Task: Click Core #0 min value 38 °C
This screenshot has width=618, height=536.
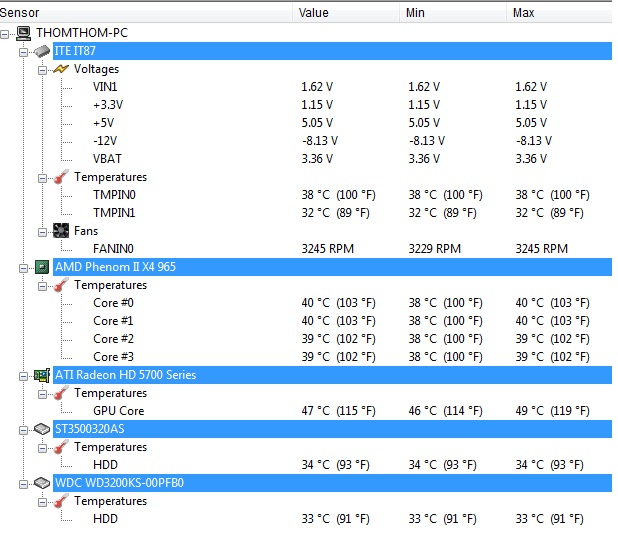Action: click(x=445, y=303)
